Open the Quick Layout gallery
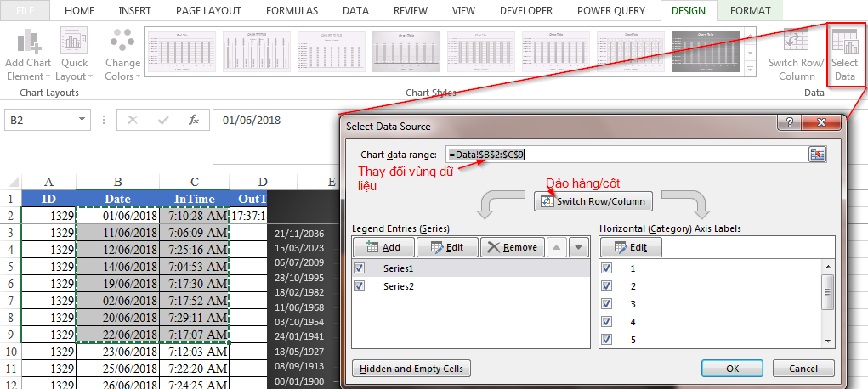 pyautogui.click(x=74, y=54)
